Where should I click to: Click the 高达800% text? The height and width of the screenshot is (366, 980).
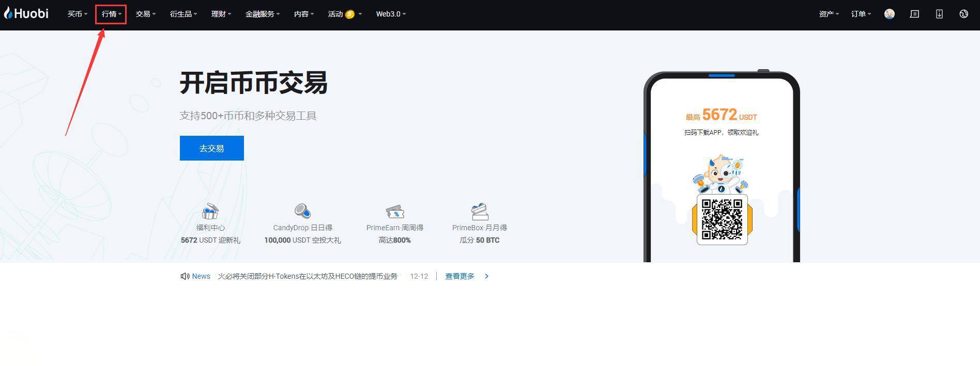(395, 240)
